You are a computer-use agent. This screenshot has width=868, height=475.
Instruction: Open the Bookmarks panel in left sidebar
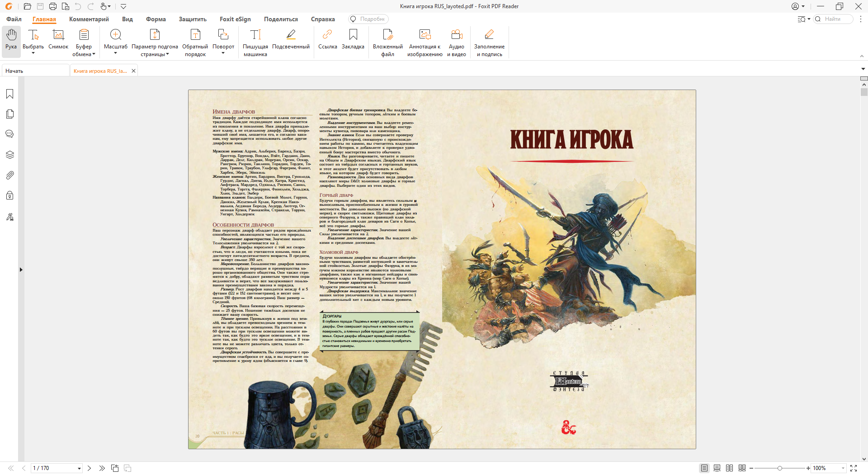pos(9,94)
